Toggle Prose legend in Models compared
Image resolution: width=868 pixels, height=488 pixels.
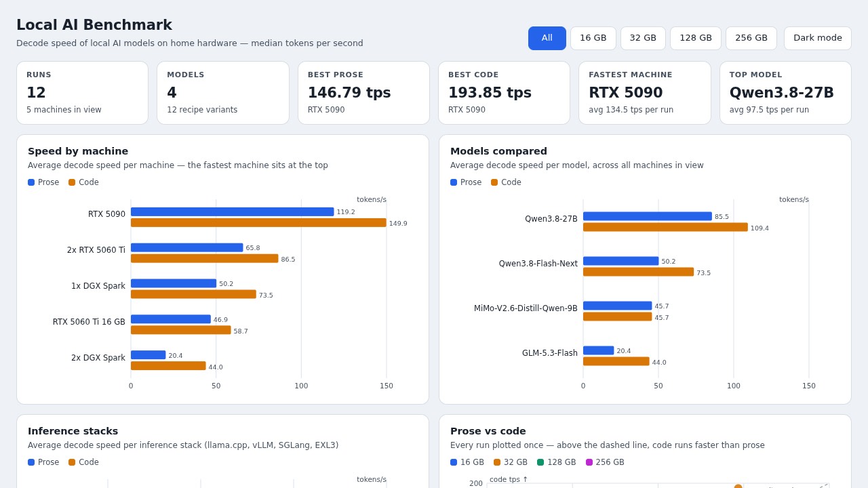pyautogui.click(x=466, y=182)
